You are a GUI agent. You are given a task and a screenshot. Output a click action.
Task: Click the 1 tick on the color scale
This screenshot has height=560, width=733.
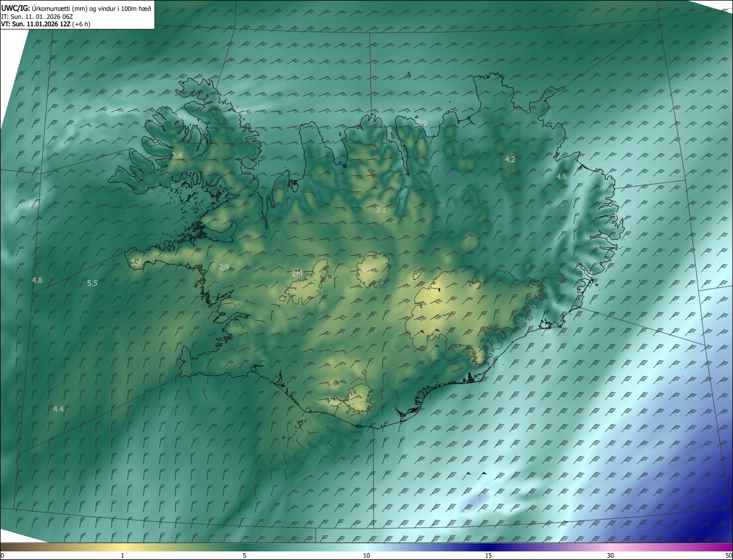123,555
